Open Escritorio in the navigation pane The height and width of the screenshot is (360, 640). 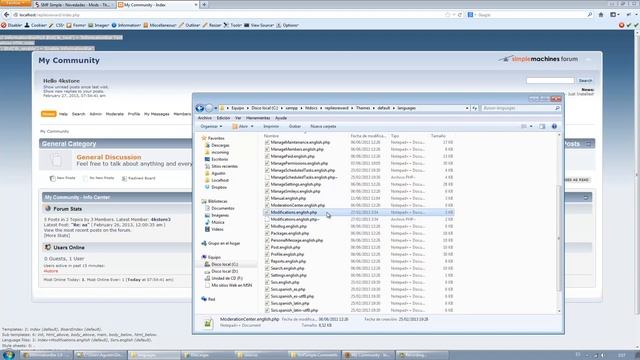tap(220, 159)
